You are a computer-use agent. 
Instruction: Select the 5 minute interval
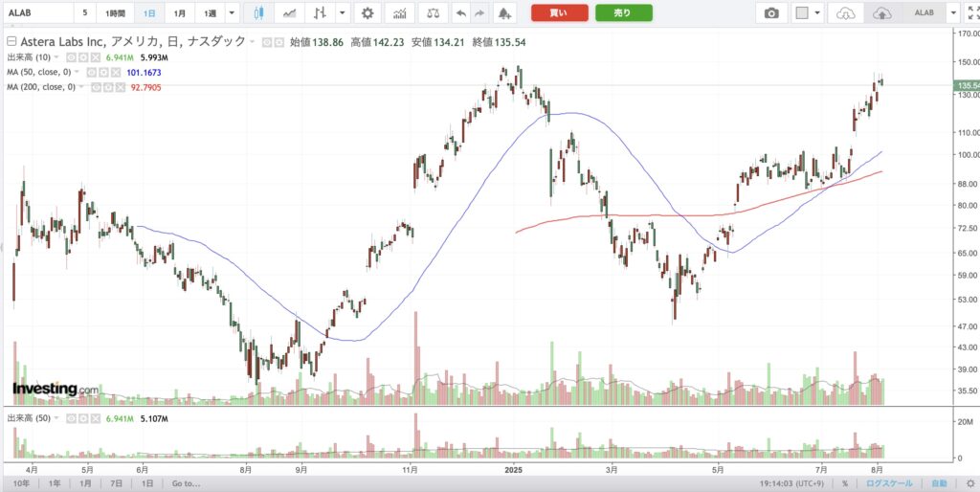click(x=85, y=12)
